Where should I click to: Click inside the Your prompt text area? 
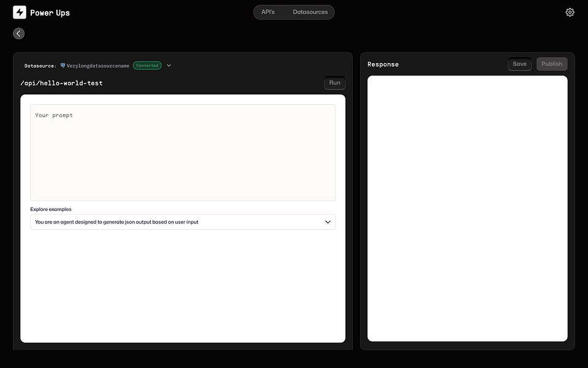(183, 152)
